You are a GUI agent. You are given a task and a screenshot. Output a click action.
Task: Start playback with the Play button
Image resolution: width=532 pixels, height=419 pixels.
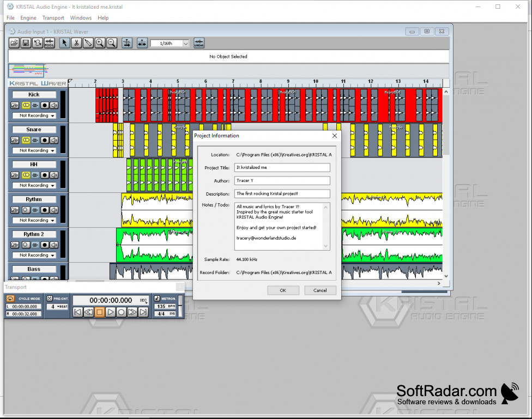coord(110,312)
